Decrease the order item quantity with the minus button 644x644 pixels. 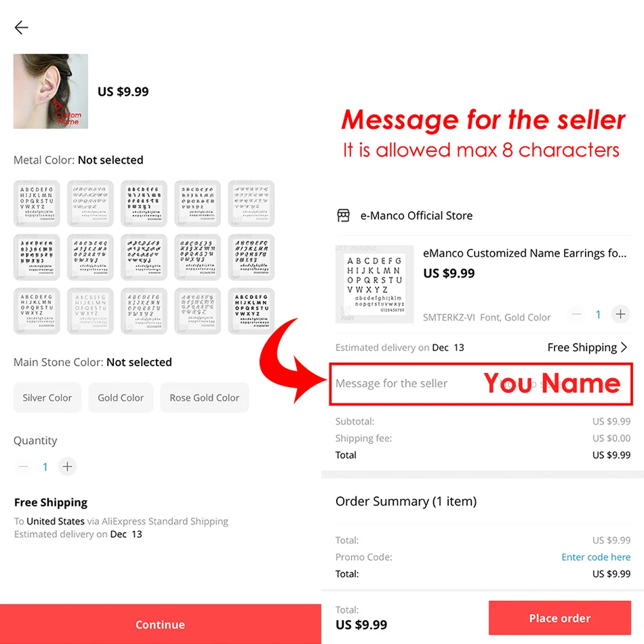[x=577, y=314]
